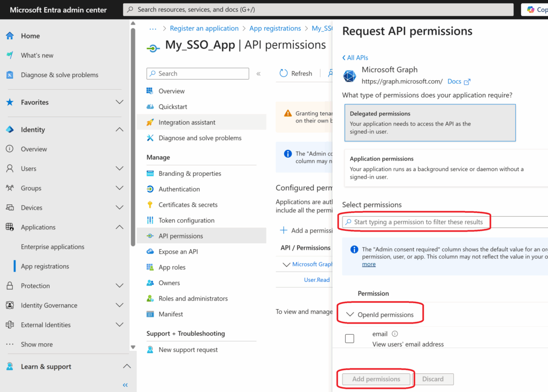548x392 pixels.
Task: Expand the Protection section chevron
Action: (119, 286)
